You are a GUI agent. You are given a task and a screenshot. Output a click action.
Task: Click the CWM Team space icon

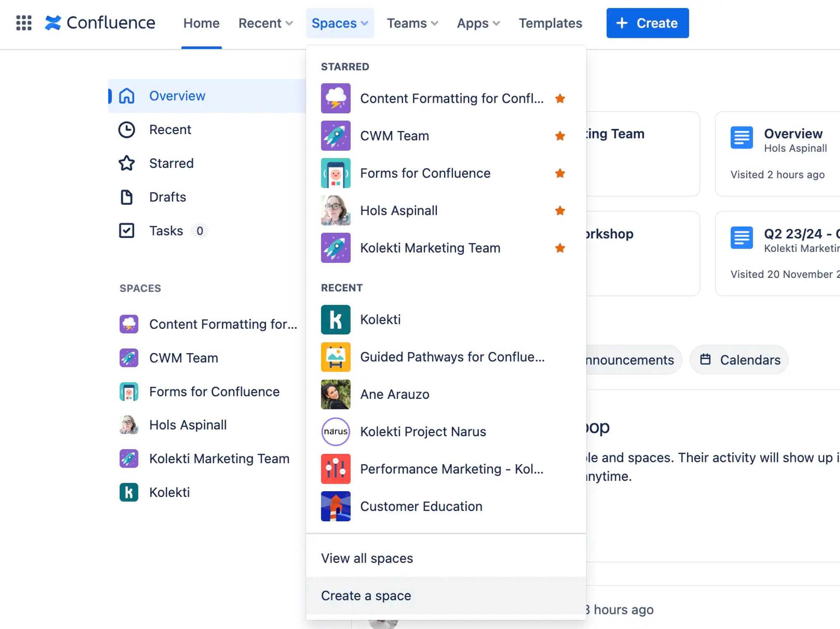pyautogui.click(x=336, y=136)
